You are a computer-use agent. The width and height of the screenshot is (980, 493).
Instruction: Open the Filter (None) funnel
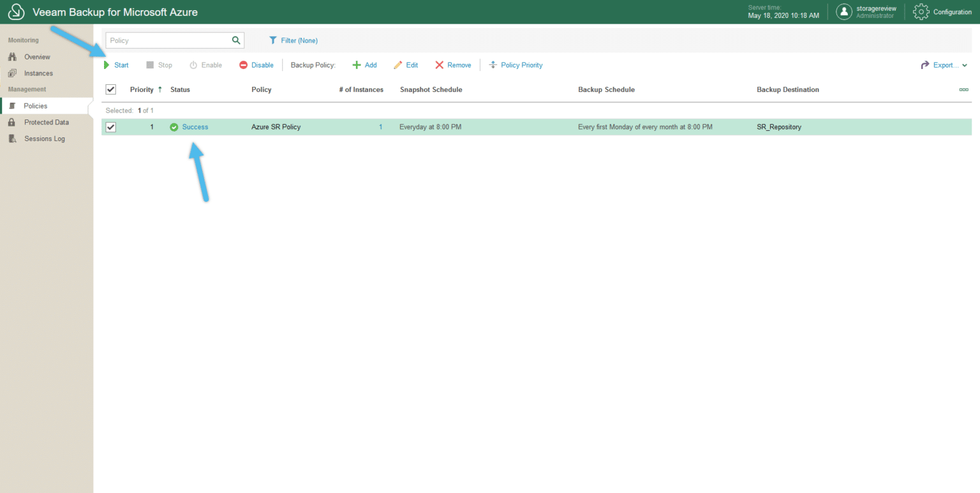coord(293,40)
